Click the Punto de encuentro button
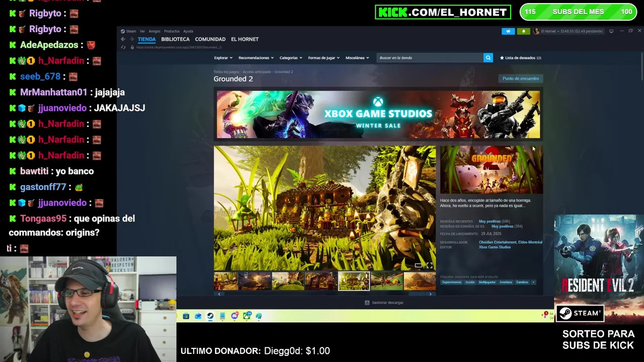This screenshot has height=362, width=644. point(521,78)
